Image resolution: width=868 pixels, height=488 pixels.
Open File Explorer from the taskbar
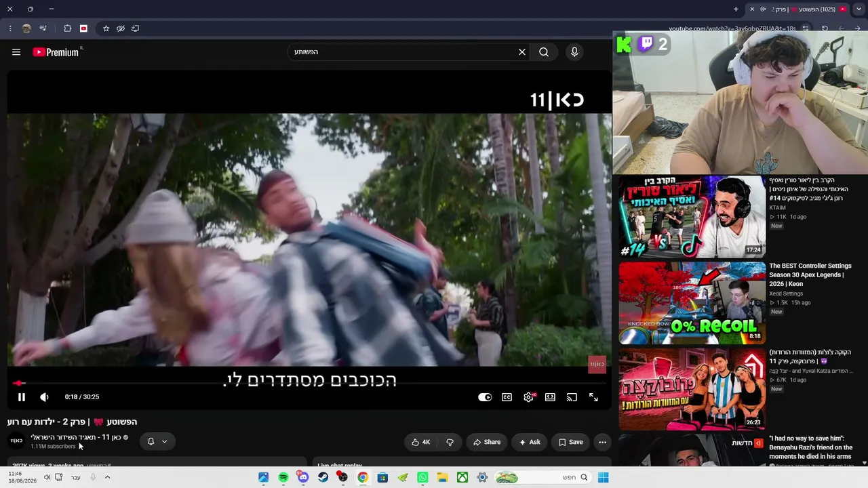point(442,477)
